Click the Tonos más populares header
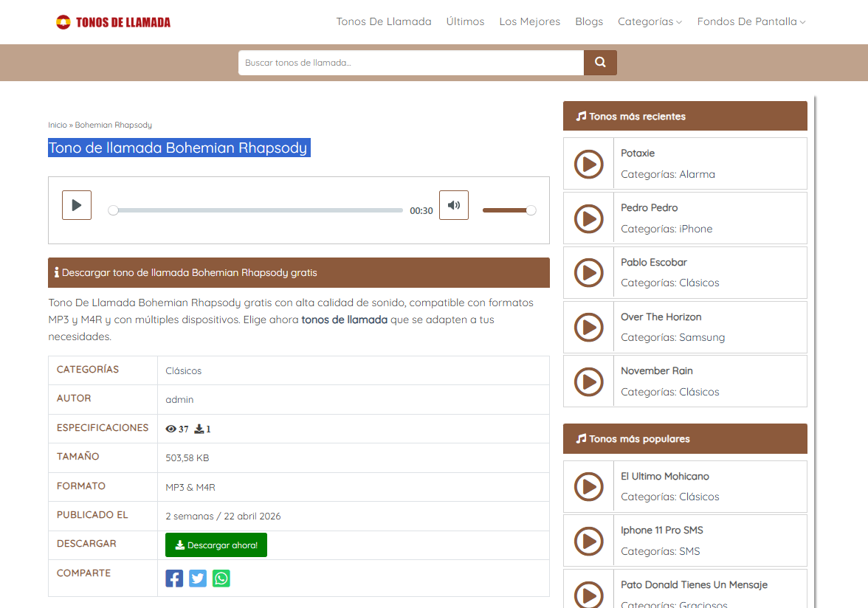Viewport: 868px width, 608px height. [x=685, y=439]
